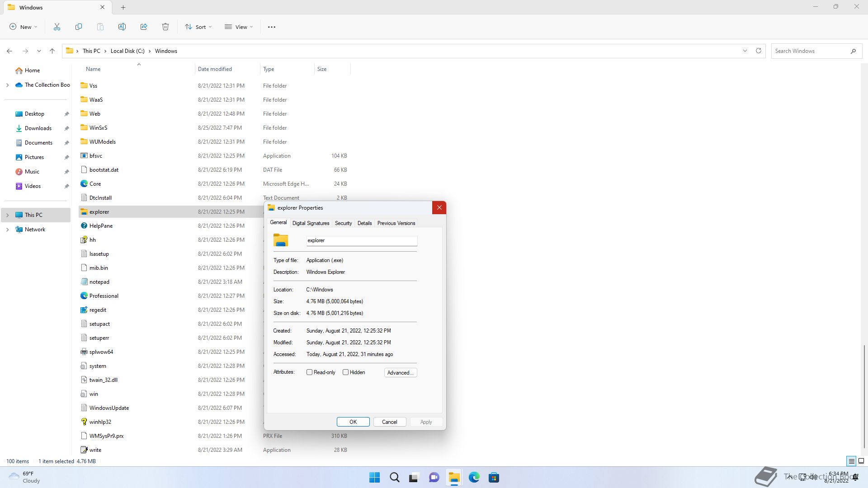The width and height of the screenshot is (868, 488).
Task: Switch to Security tab
Action: click(343, 223)
